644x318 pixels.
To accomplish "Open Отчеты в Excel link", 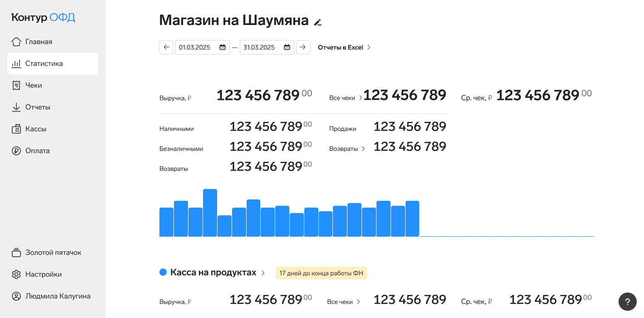I will pos(344,47).
